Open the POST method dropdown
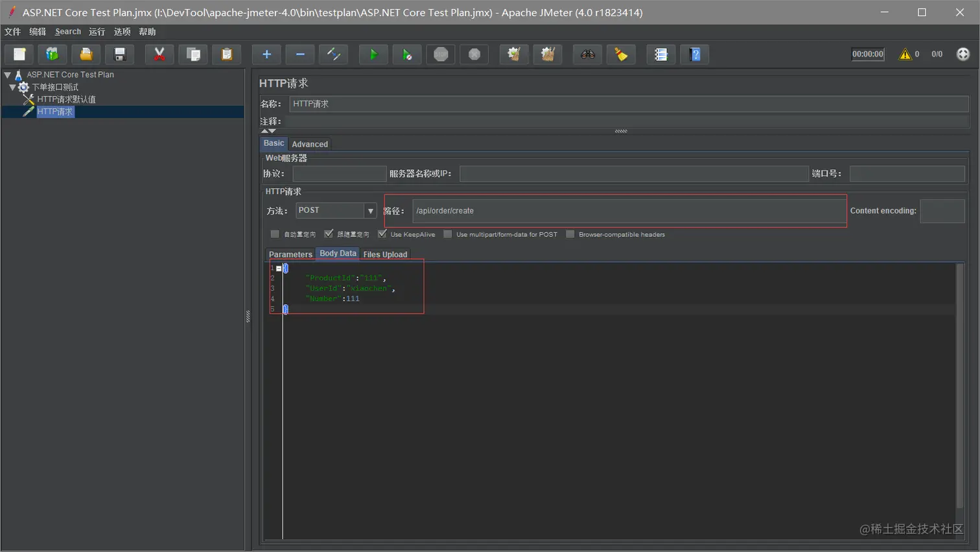 click(370, 211)
